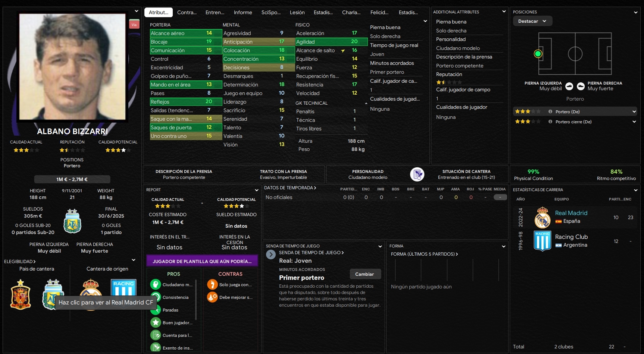Click the purple Jugador de plantilla que aún podría banner

(x=202, y=261)
